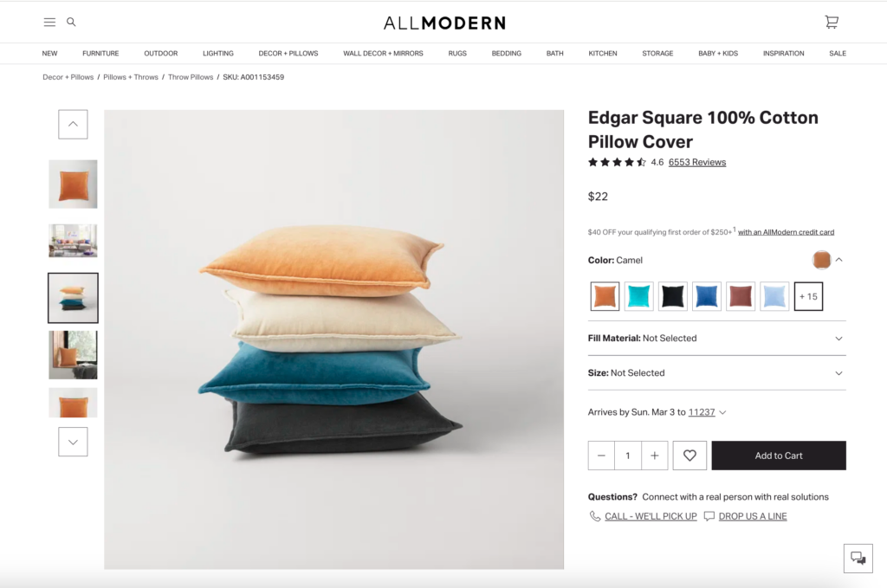Viewport: 887px width, 588px height.
Task: Select the teal color swatch
Action: tap(638, 296)
